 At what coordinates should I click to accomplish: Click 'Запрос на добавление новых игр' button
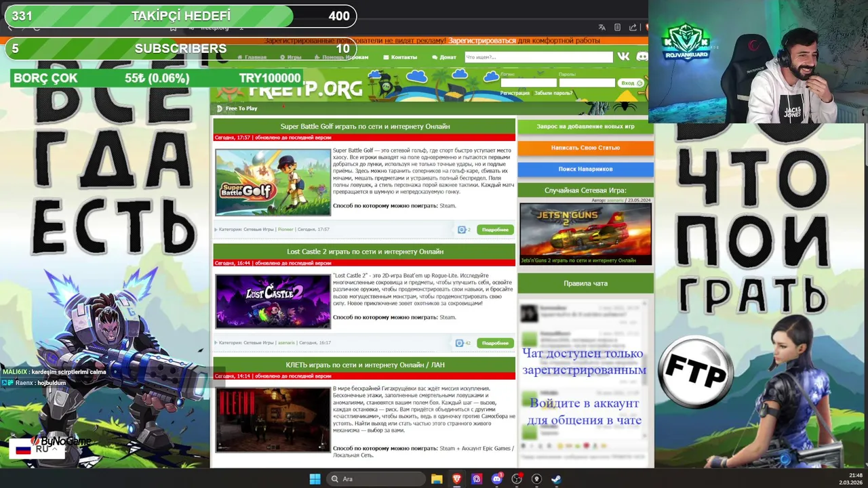[585, 127]
